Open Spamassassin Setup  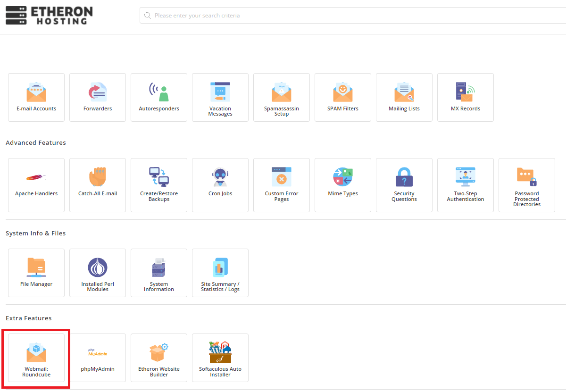pos(282,97)
